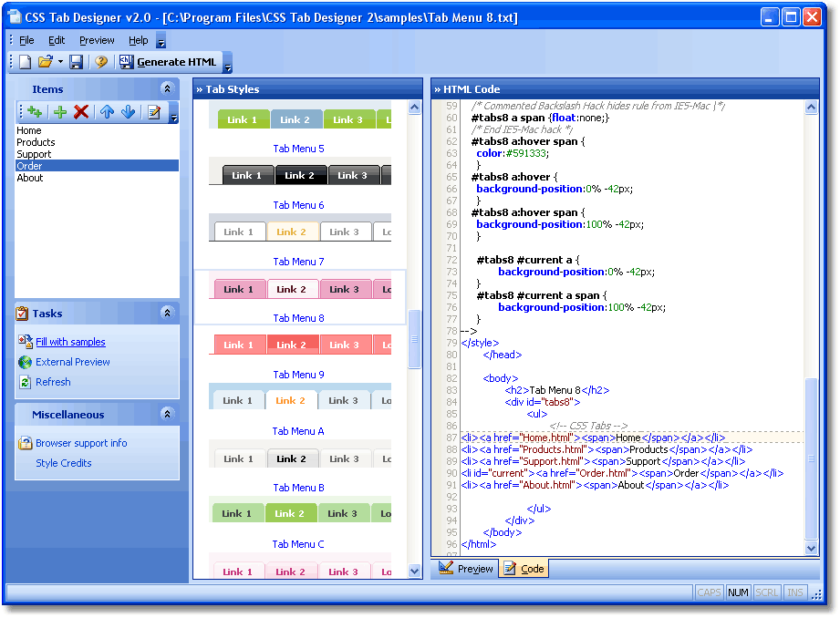Select the Products item in the list

[x=36, y=142]
